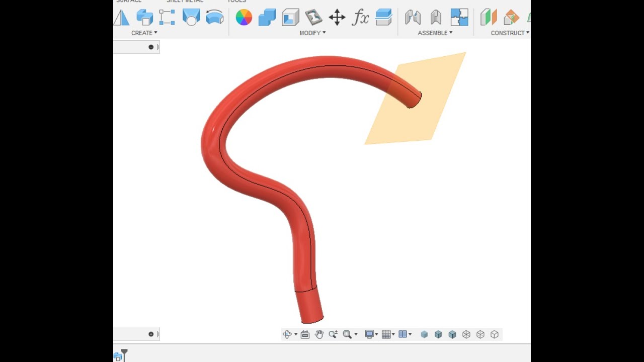Activate the Zoom plus-minus magnifier tool
The image size is (644, 362).
333,334
